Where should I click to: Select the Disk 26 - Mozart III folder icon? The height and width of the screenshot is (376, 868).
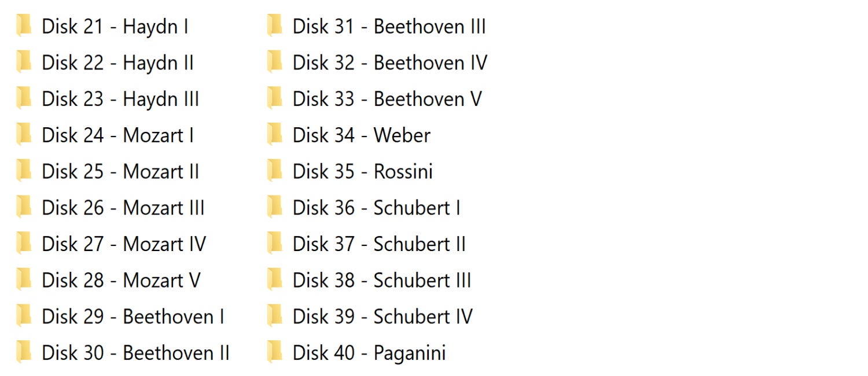coord(24,208)
